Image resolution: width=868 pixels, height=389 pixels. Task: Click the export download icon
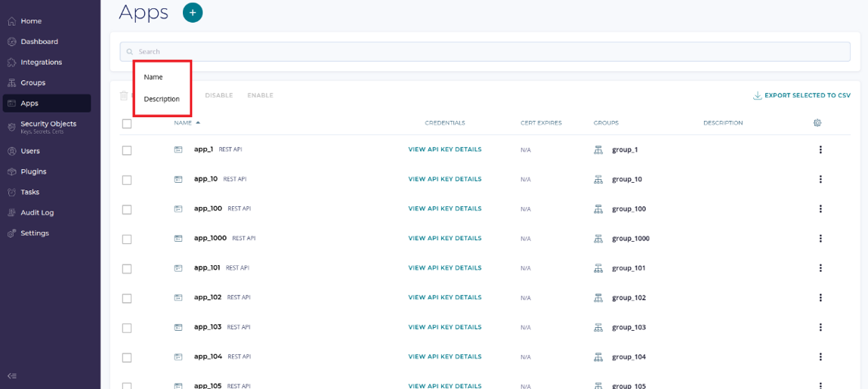(x=757, y=96)
